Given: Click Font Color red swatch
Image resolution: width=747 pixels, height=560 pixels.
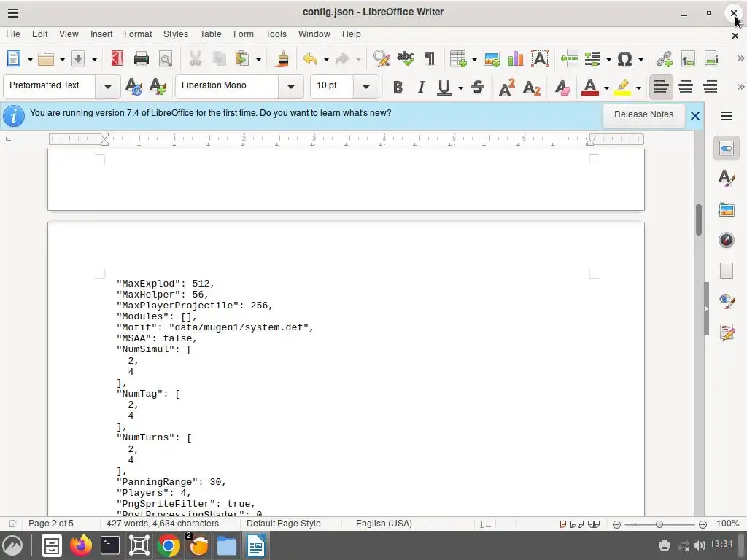Looking at the screenshot, I should point(590,87).
